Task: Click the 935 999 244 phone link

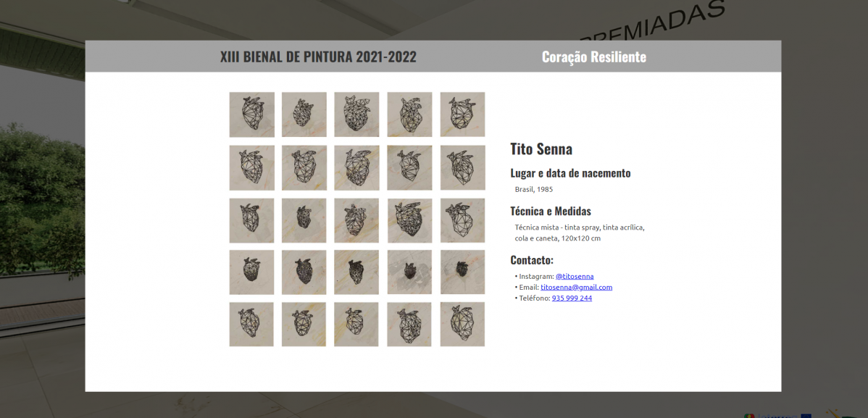Action: (572, 298)
